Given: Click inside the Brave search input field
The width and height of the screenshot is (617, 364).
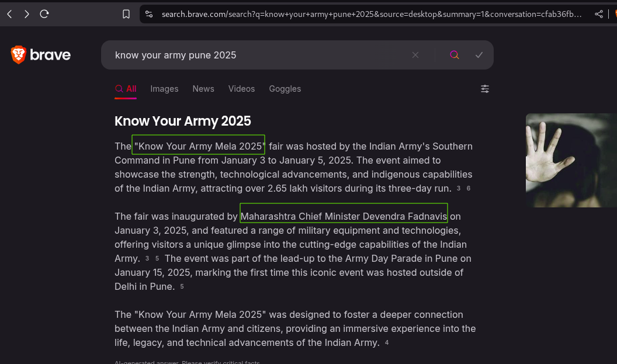Looking at the screenshot, I should (x=257, y=55).
